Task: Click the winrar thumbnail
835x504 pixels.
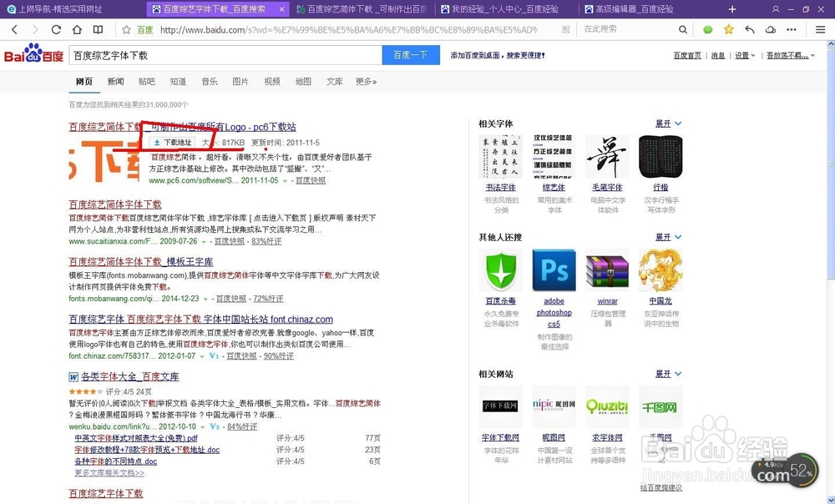Action: (x=607, y=270)
